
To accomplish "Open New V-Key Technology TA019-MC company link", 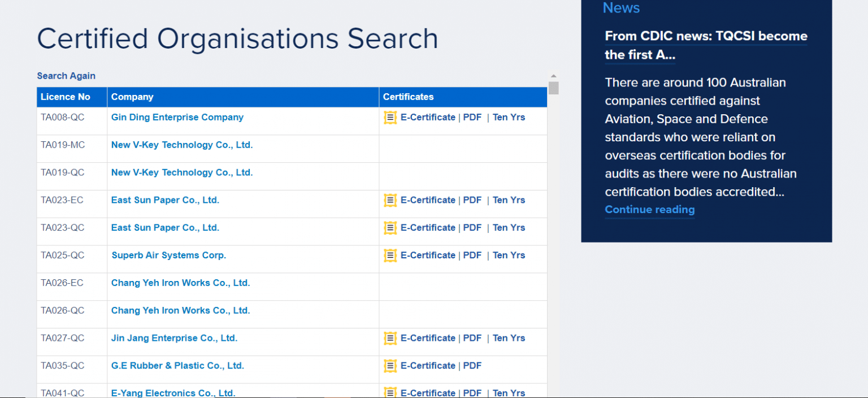I will pyautogui.click(x=181, y=145).
